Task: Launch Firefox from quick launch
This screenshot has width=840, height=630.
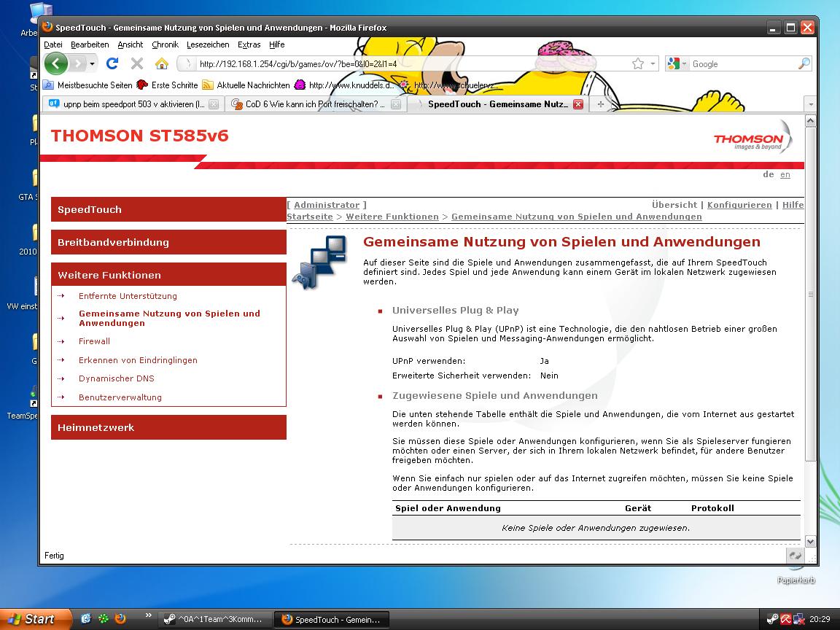Action: pos(120,619)
